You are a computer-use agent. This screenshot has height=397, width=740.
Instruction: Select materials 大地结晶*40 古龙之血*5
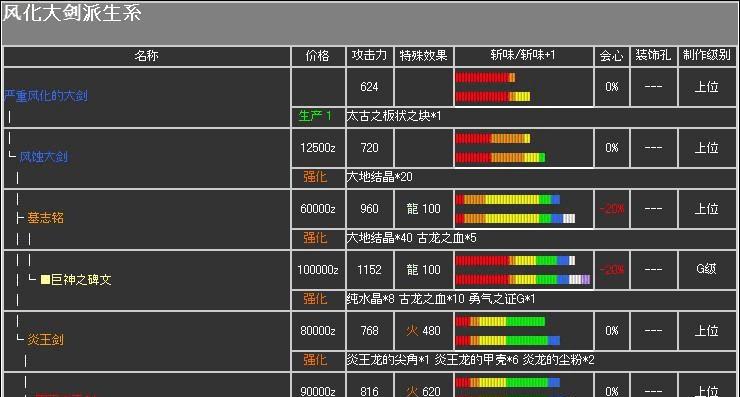[x=412, y=237]
